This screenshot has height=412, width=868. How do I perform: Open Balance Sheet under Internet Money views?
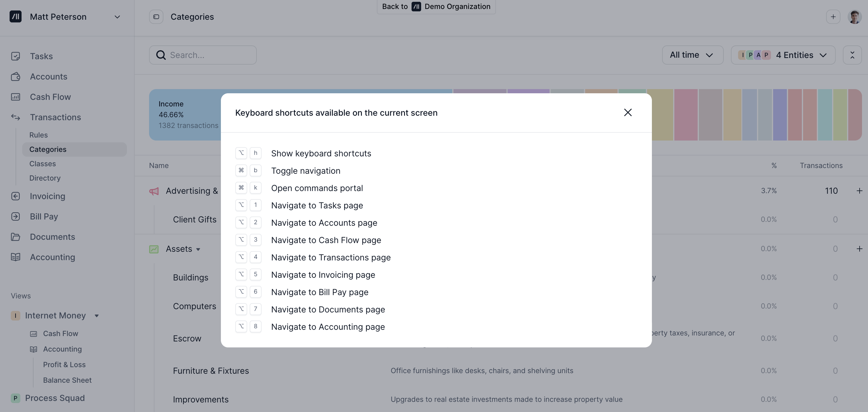tap(67, 380)
